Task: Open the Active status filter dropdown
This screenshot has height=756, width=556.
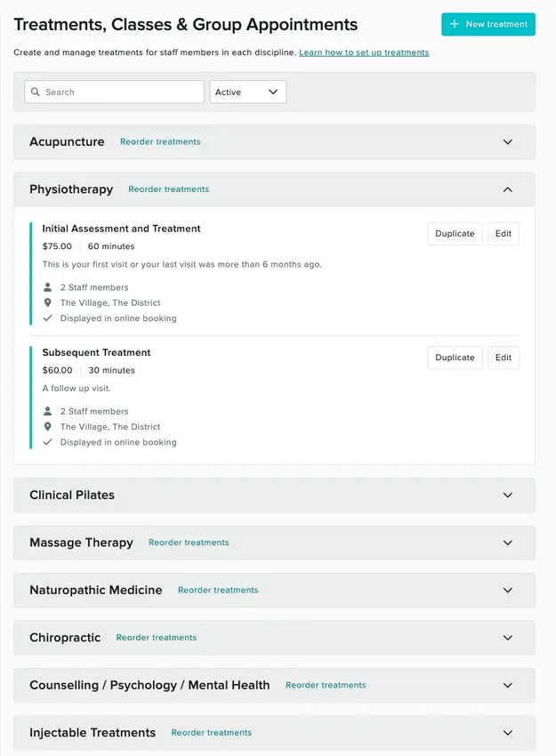Action: [248, 92]
